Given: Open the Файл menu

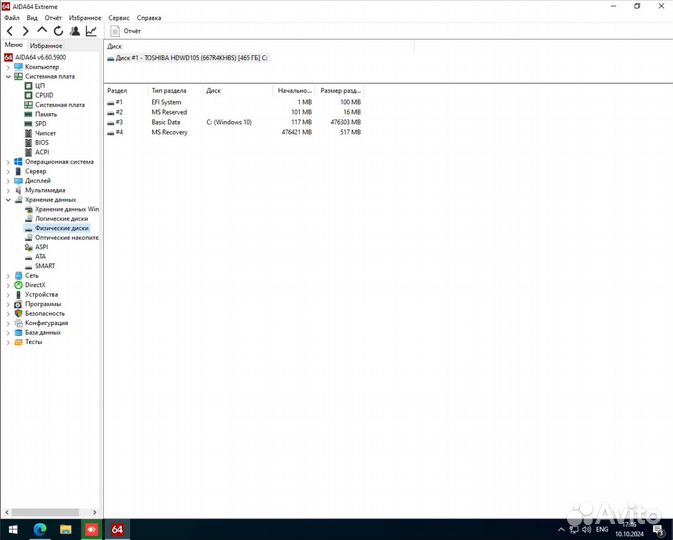Looking at the screenshot, I should tap(11, 18).
